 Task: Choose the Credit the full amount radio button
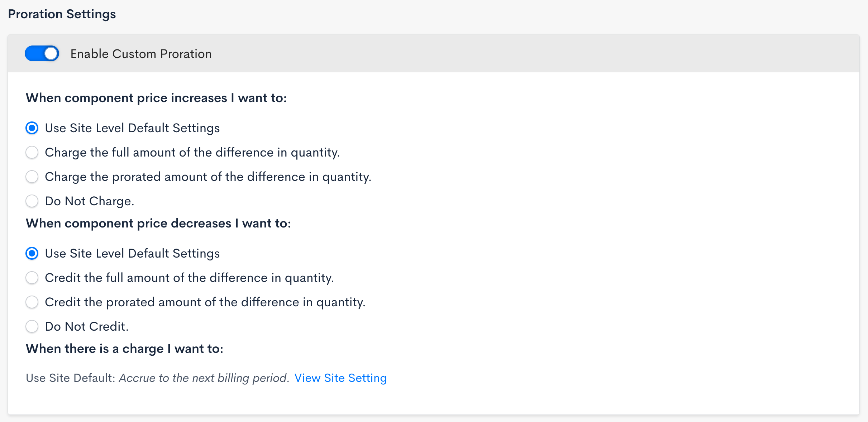point(32,278)
